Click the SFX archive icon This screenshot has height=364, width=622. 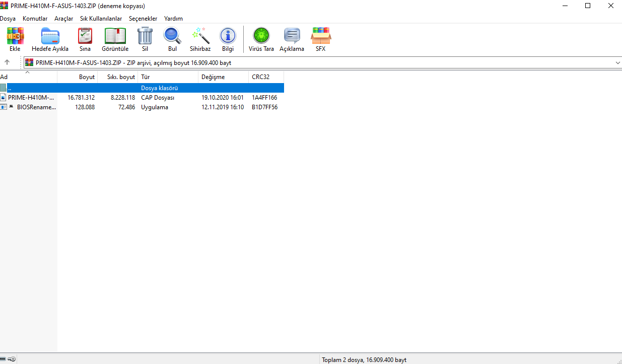321,36
